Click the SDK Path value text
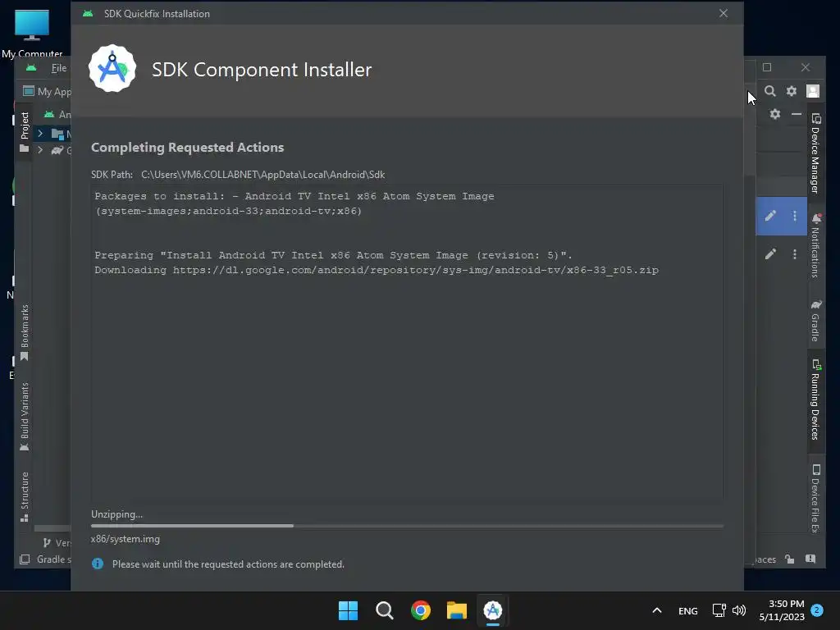Viewport: 840px width, 630px height. (x=263, y=175)
